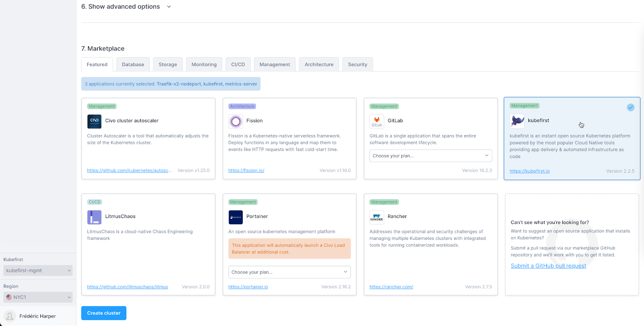The image size is (644, 326).
Task: Click the kubefirst mascot logo icon
Action: [517, 121]
